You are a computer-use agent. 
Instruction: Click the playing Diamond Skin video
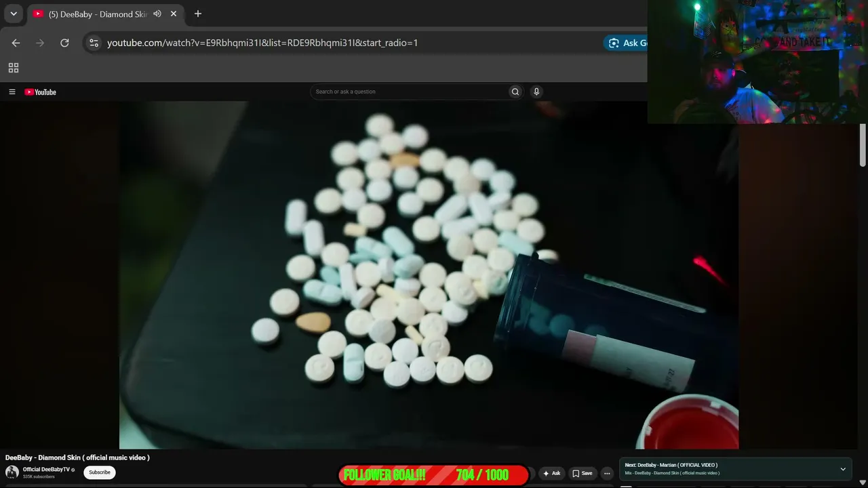[x=429, y=275]
